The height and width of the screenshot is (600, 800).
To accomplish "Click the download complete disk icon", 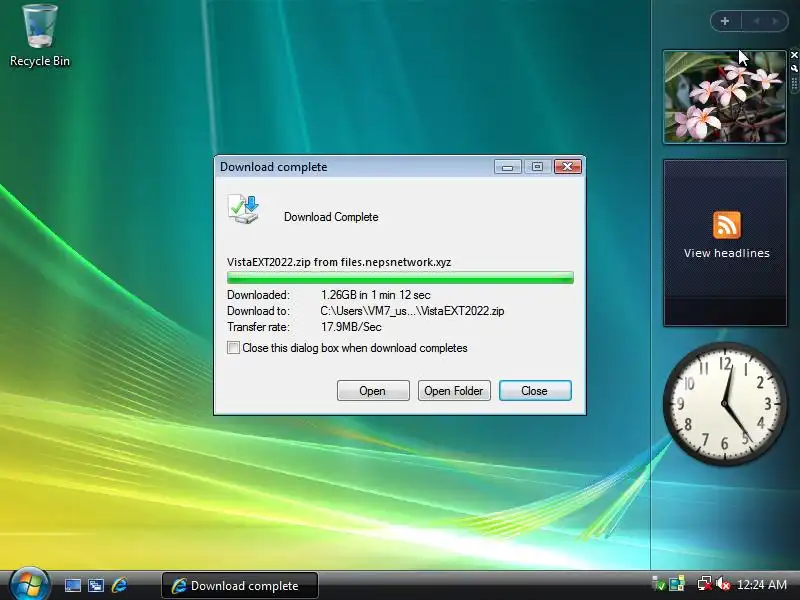I will [243, 209].
